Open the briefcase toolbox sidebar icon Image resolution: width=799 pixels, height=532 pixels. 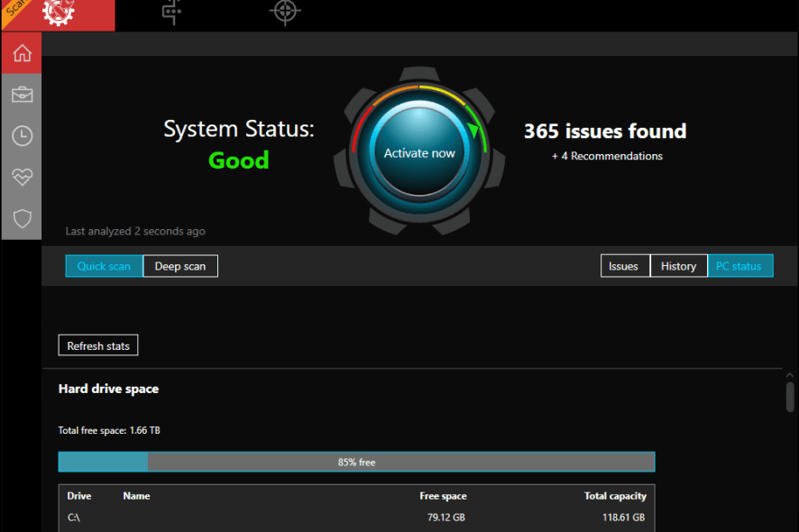pyautogui.click(x=22, y=95)
